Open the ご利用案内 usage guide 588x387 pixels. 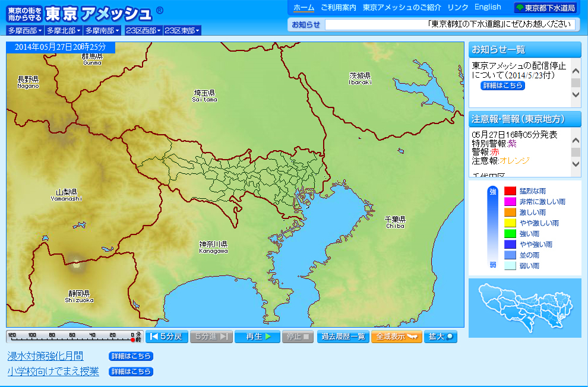coord(339,8)
